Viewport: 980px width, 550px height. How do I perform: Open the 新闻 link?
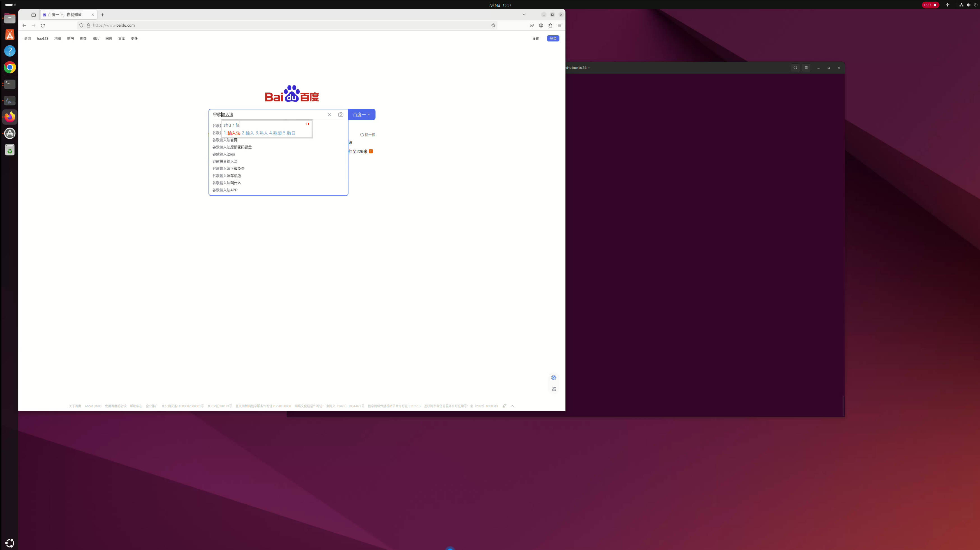pyautogui.click(x=28, y=38)
